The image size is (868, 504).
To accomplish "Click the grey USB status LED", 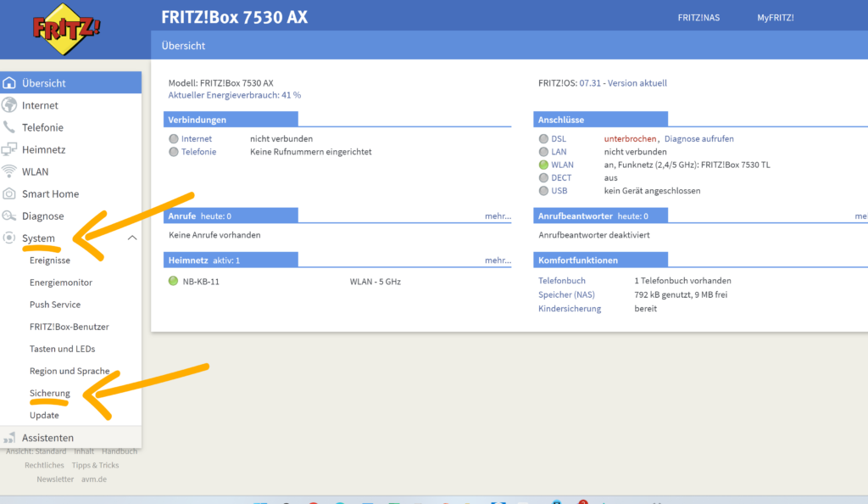I will (543, 191).
